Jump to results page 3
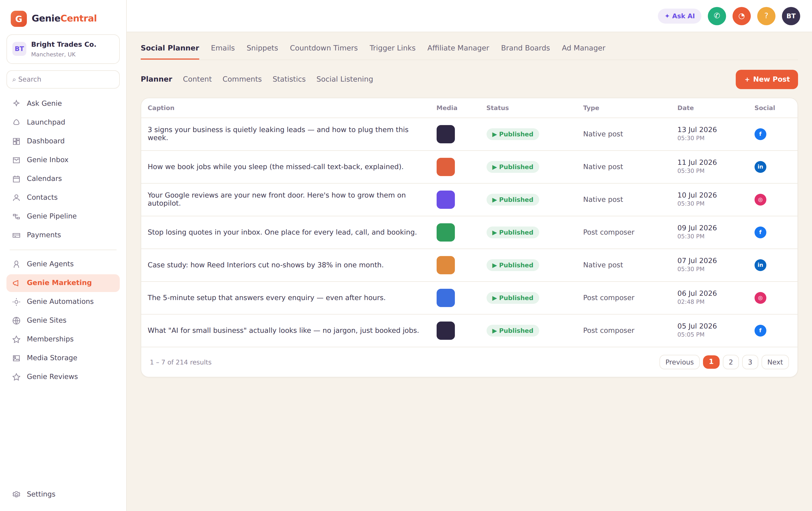The image size is (812, 511). point(750,362)
